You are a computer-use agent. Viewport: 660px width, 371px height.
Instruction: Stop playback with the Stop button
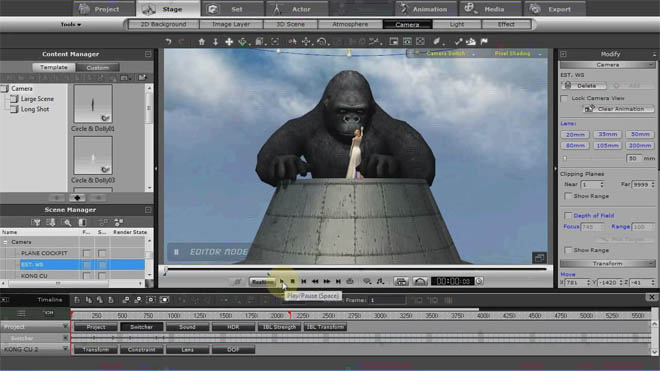coord(293,281)
